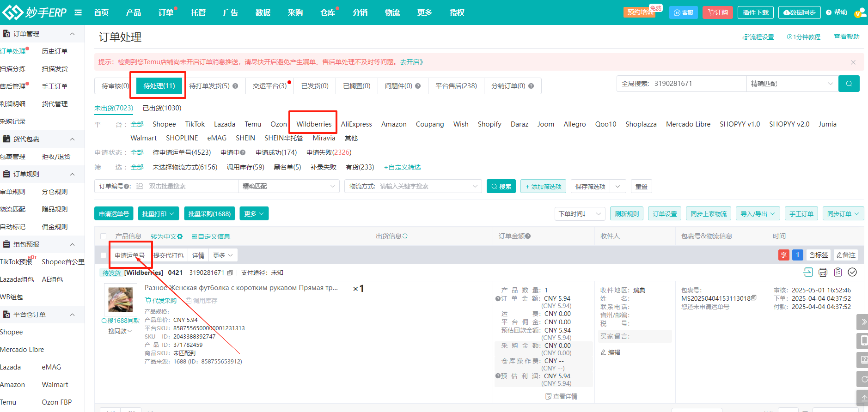Click the global search input field
The image size is (868, 412).
(x=698, y=84)
